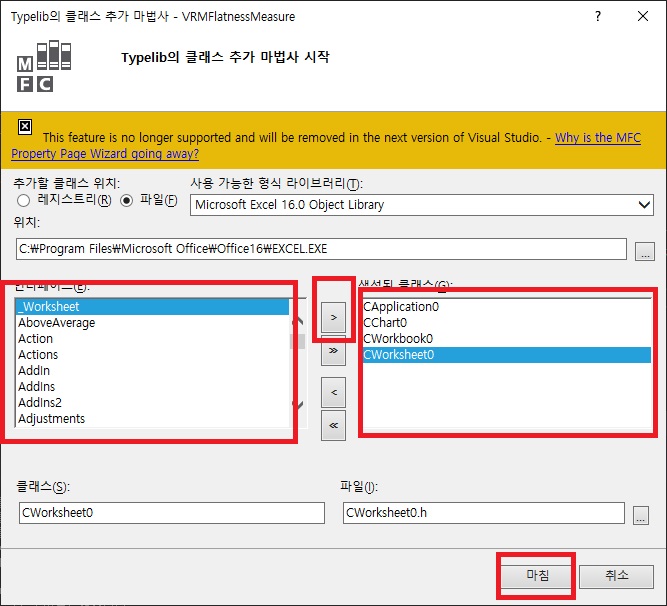Select Adjustments in interface list
Image resolution: width=667 pixels, height=606 pixels.
tap(152, 419)
